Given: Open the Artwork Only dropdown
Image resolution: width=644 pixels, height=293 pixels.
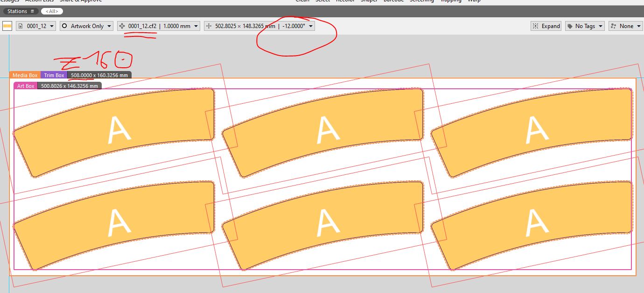Looking at the screenshot, I should 86,26.
